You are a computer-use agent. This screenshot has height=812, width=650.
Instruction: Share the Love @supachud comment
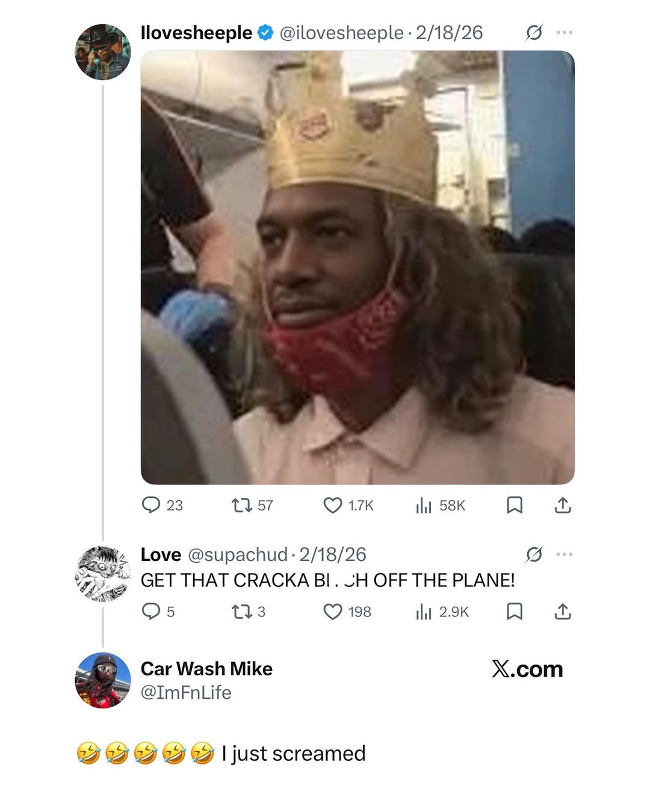point(563,612)
